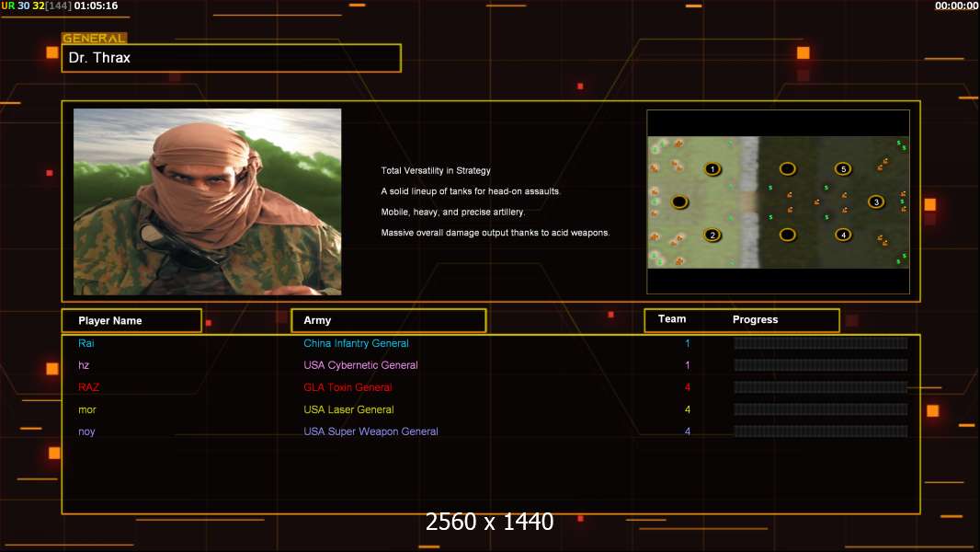The image size is (980, 552).
Task: Click hz's loading progress bar
Action: pos(821,365)
